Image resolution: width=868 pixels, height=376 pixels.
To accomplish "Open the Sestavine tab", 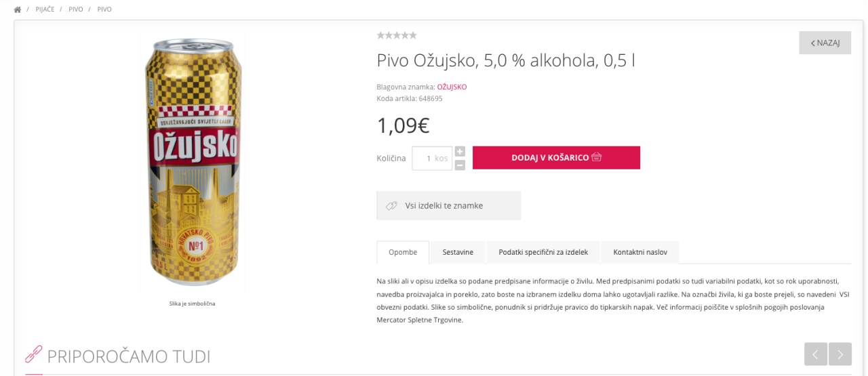I will click(458, 252).
